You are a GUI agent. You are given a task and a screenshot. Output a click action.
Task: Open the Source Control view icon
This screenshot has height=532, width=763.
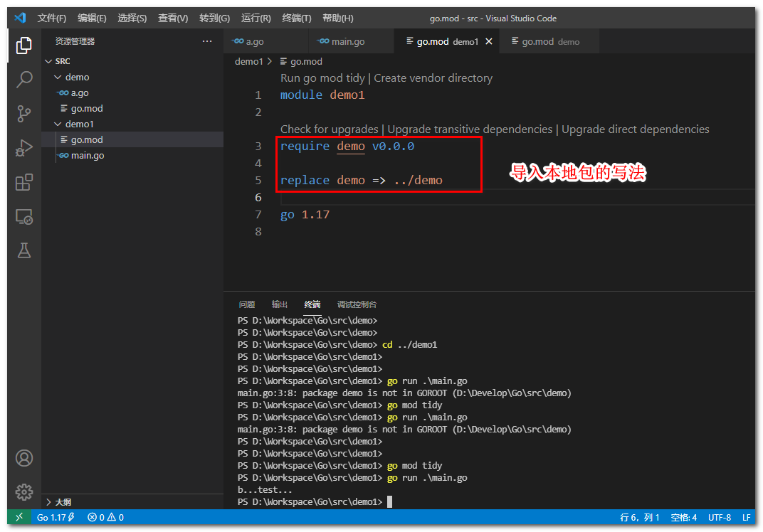(x=24, y=114)
